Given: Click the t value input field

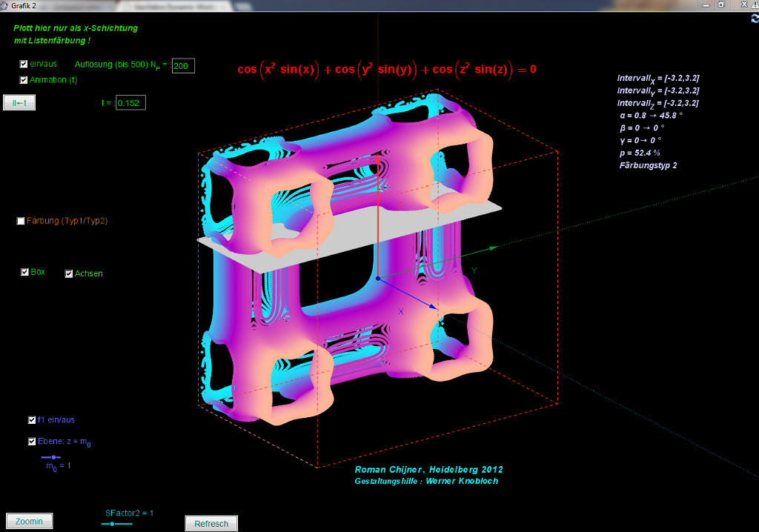Looking at the screenshot, I should click(130, 103).
